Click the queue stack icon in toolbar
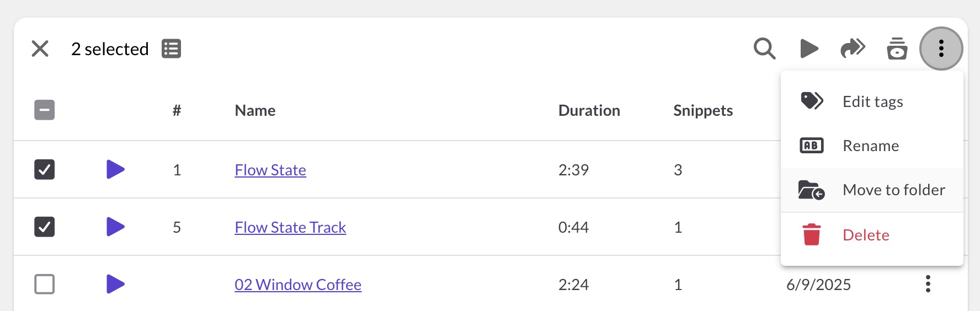 897,49
